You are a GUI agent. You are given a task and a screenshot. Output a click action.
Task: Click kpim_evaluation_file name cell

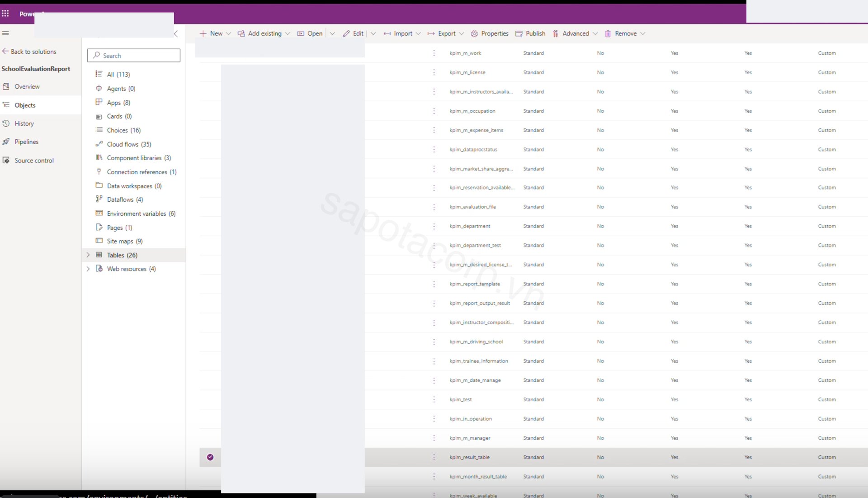[x=472, y=207]
